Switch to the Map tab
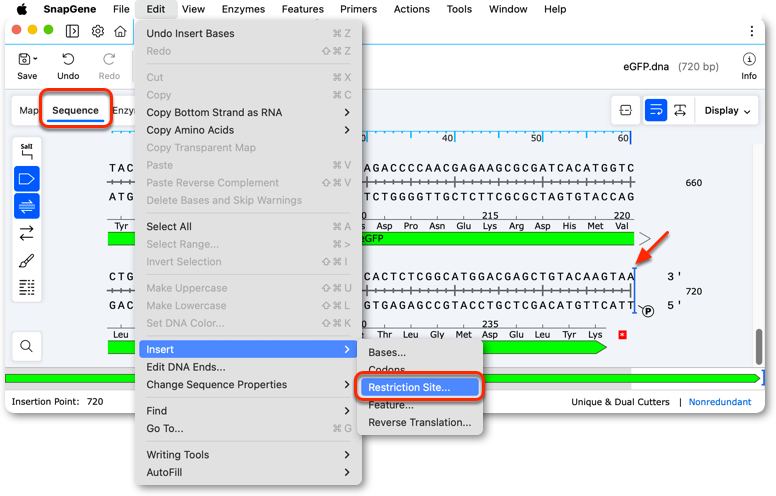Viewport: 776px width, 496px height. click(28, 110)
